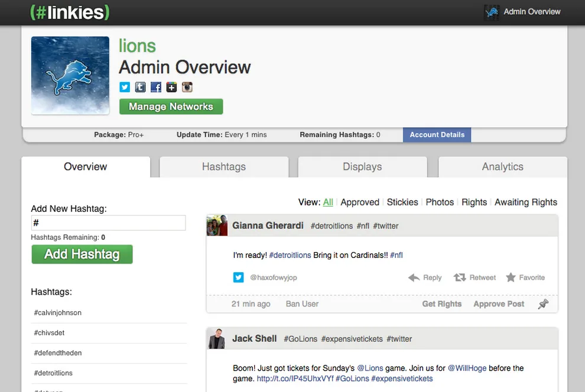Click #detroitlions tag in Gianna's post header
This screenshot has width=585, height=392.
pyautogui.click(x=331, y=226)
